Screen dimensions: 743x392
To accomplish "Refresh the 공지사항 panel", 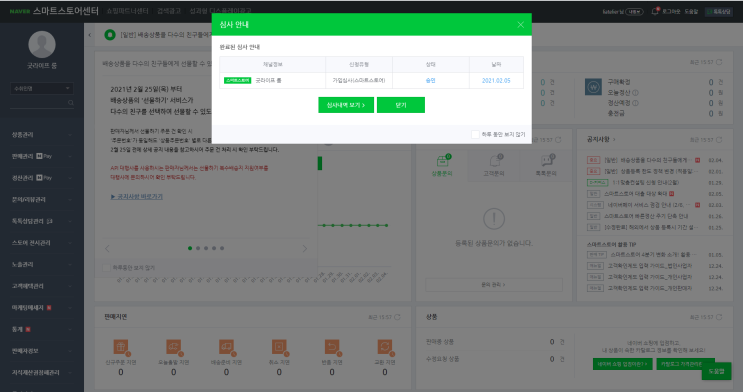I will 719,140.
